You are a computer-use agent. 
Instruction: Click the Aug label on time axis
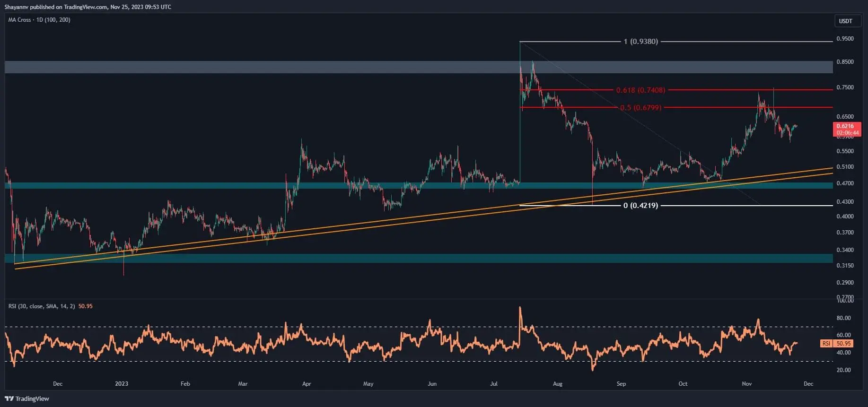(558, 384)
